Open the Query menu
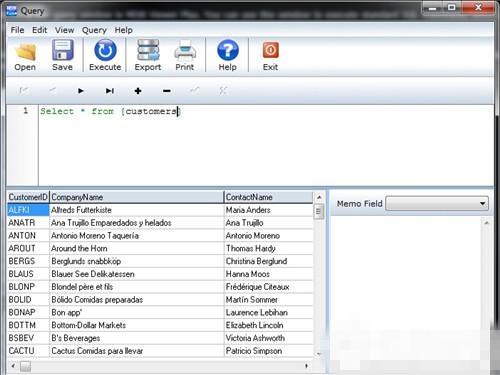This screenshot has height=375, width=500. (x=94, y=30)
